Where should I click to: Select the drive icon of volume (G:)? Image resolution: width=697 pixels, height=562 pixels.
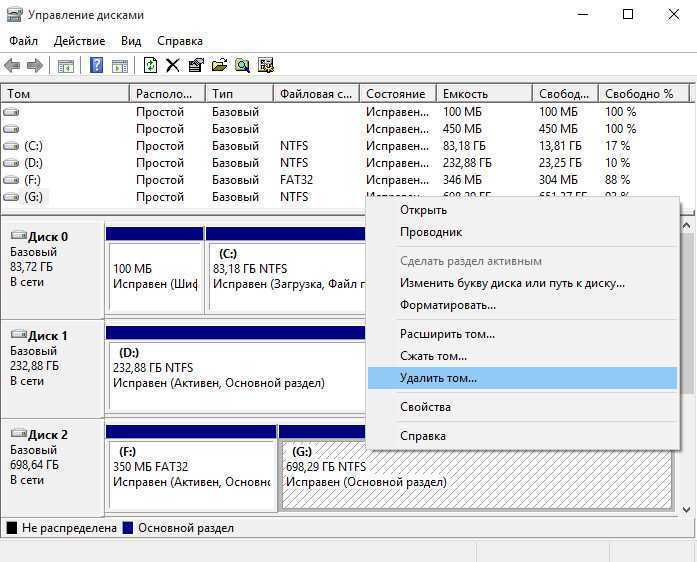coord(11,197)
